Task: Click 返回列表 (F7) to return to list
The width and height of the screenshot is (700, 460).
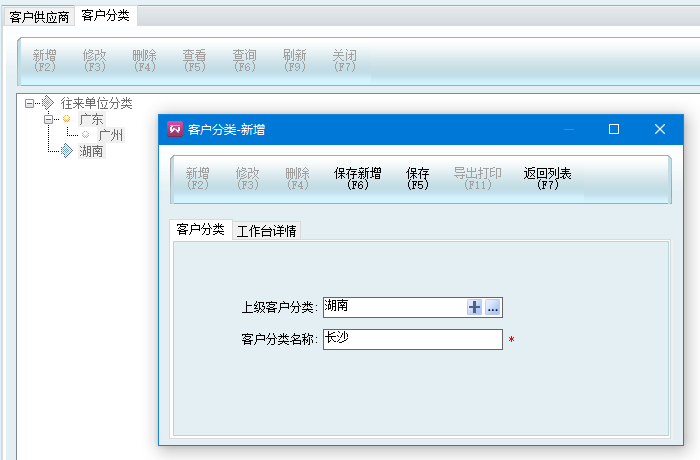Action: tap(547, 178)
